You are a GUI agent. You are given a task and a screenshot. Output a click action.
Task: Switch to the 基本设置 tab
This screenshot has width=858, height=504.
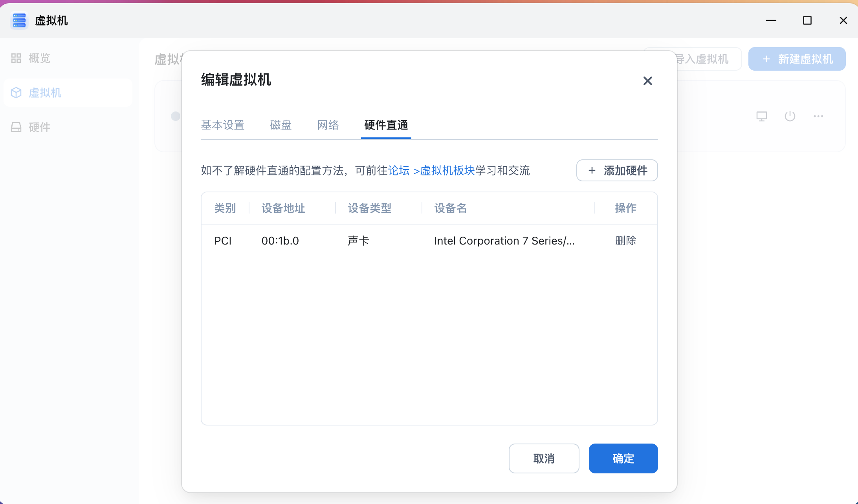coord(222,125)
